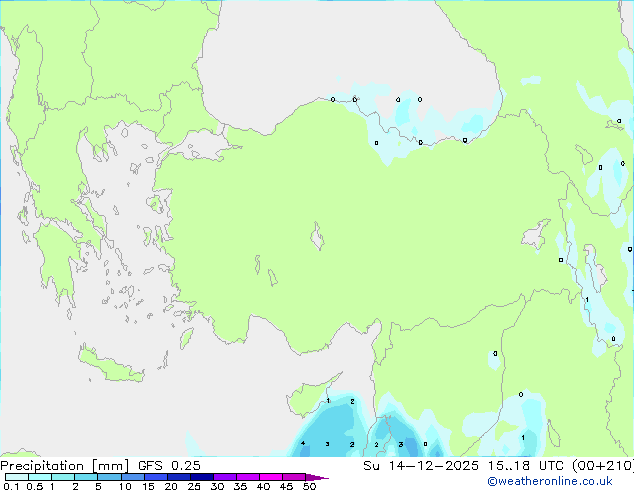This screenshot has width=634, height=490.
Task: Choose the 20–25 mm legend color swatch
Action: (x=179, y=477)
